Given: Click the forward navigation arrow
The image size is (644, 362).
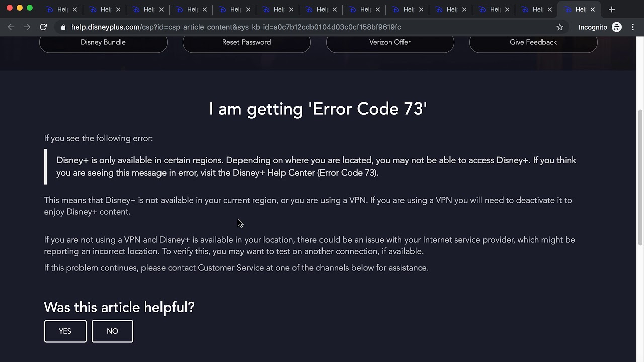Looking at the screenshot, I should [x=27, y=27].
